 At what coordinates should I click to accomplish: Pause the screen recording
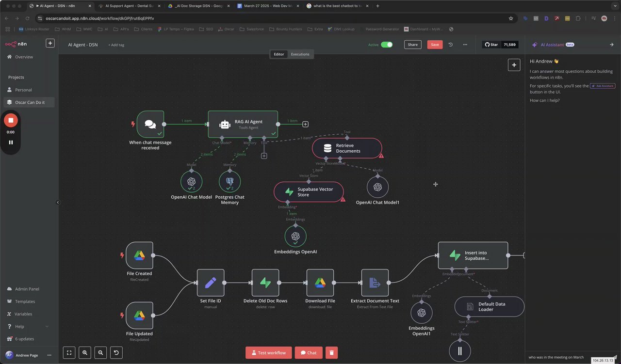coord(11,142)
